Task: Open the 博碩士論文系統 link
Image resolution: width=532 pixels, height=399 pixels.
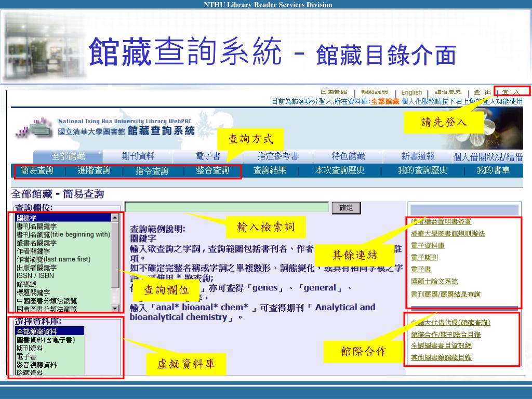Action: (434, 281)
